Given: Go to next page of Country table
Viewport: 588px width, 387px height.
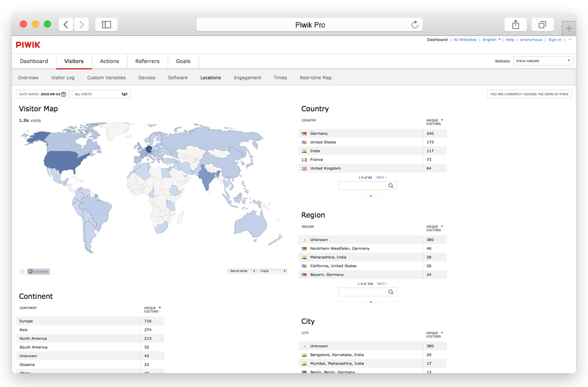Looking at the screenshot, I should click(x=381, y=178).
